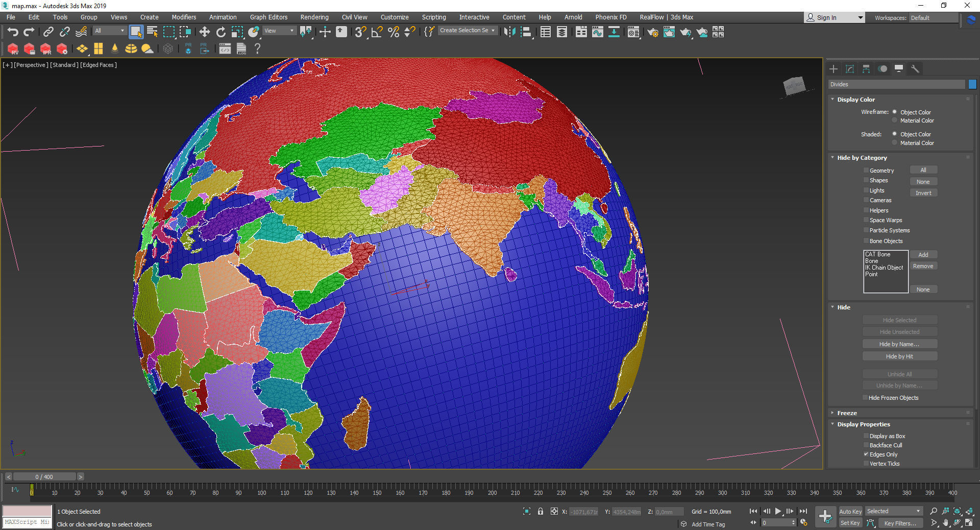Toggle the 3D Snaps icon
Viewport: 980px width, 530px height.
360,32
